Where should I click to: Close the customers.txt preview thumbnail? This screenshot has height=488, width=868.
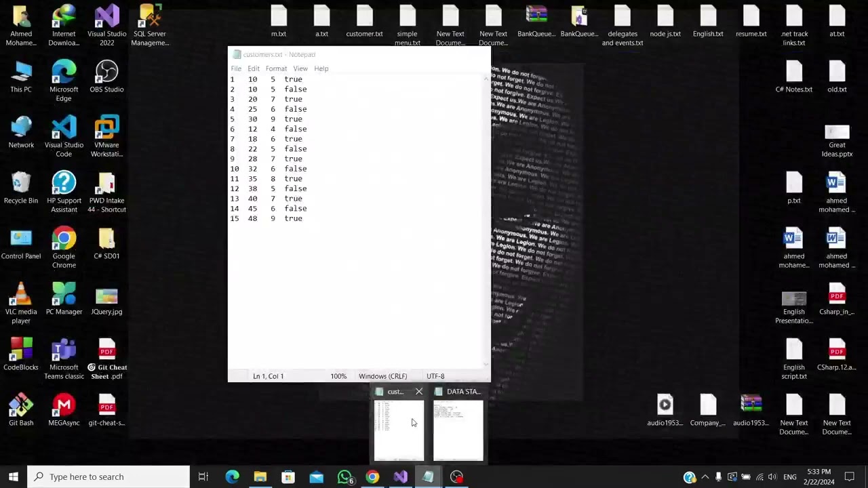pyautogui.click(x=419, y=391)
